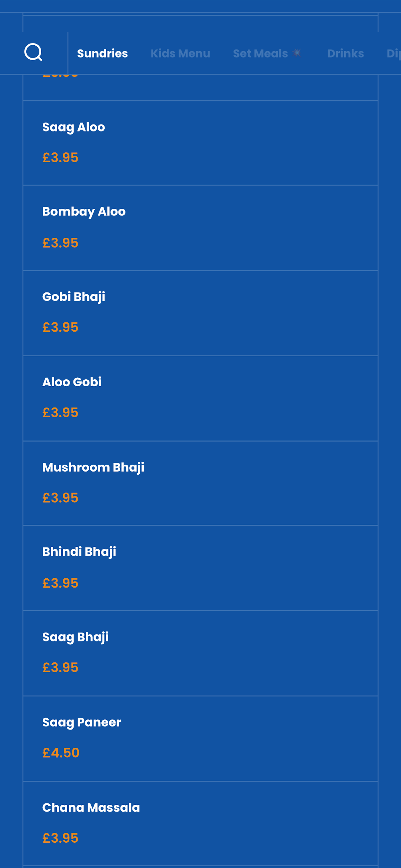Select the Chana Massala dish
The height and width of the screenshot is (868, 401).
pos(200,824)
